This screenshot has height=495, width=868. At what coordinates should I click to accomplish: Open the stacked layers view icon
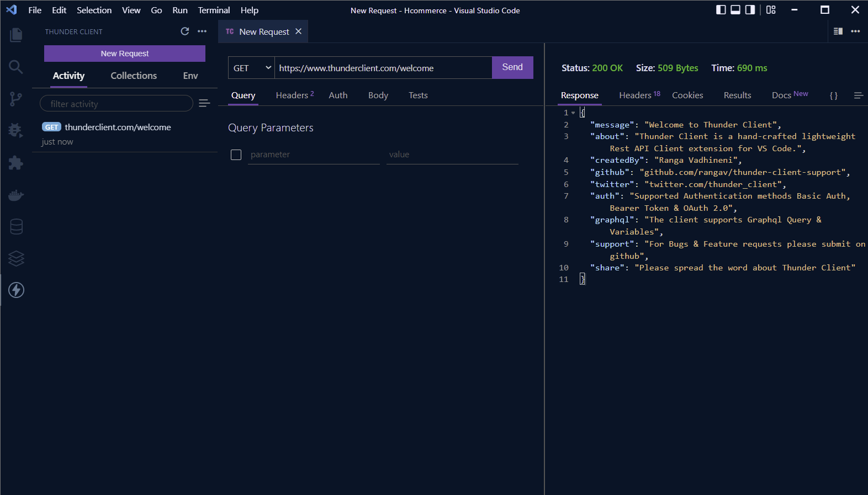(16, 258)
